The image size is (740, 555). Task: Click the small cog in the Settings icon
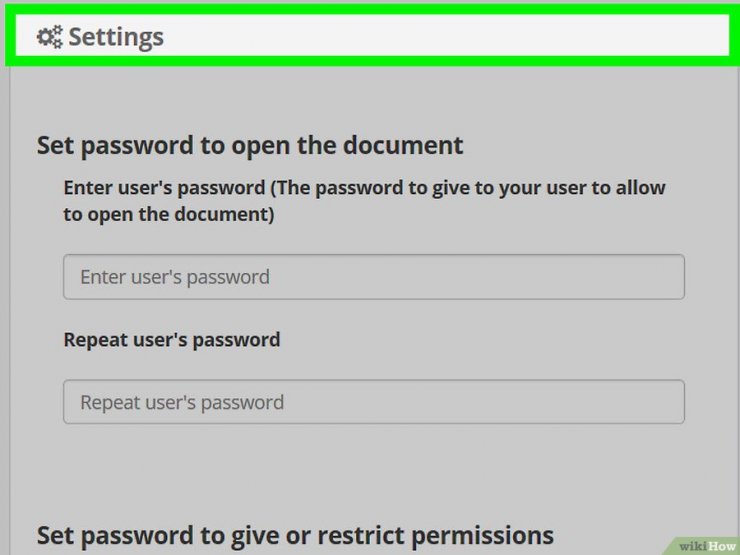[x=58, y=30]
